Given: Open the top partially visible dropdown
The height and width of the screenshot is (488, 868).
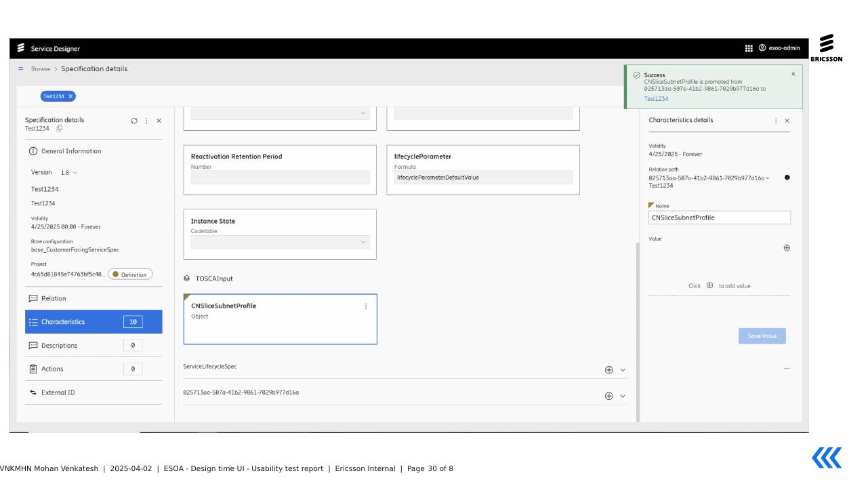Looking at the screenshot, I should (x=280, y=113).
